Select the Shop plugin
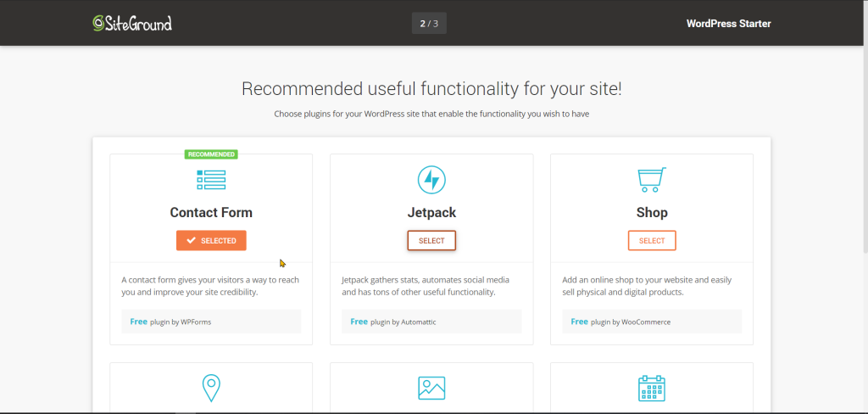This screenshot has width=868, height=414. coord(652,241)
